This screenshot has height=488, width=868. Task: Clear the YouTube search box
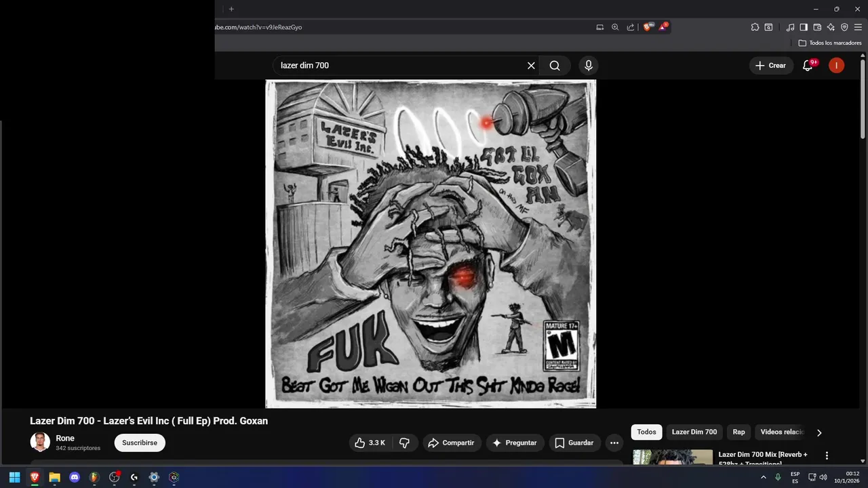[531, 66]
